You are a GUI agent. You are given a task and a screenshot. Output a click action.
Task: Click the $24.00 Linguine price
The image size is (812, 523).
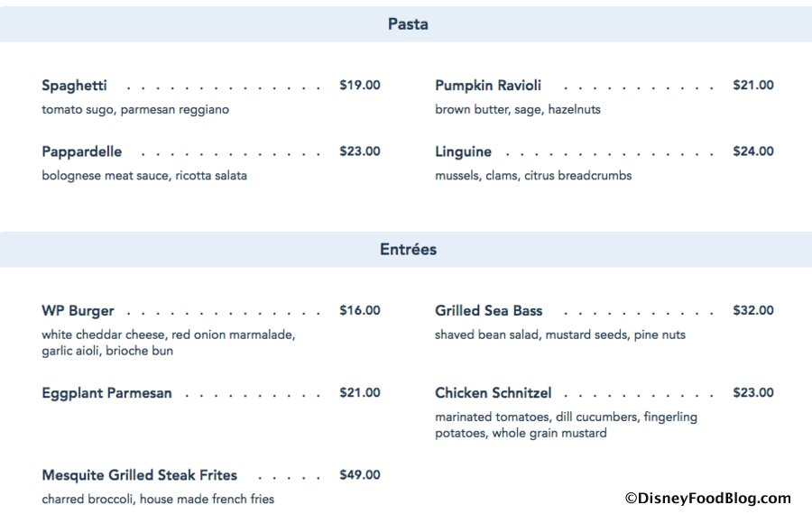tap(753, 151)
